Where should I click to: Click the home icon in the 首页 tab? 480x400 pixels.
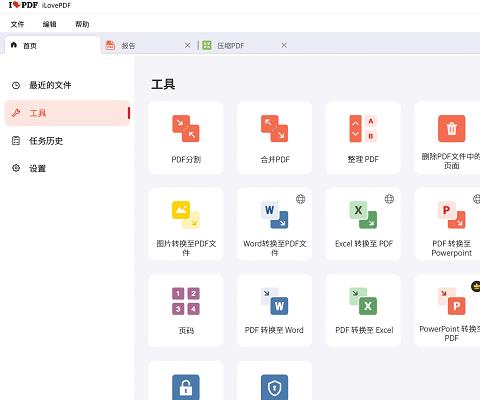(x=14, y=45)
